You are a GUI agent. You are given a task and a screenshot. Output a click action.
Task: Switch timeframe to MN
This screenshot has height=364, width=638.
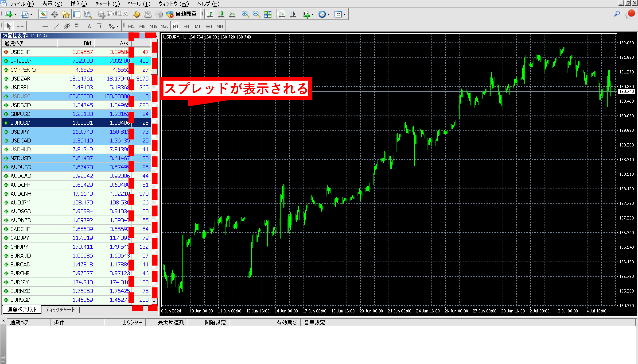point(220,26)
